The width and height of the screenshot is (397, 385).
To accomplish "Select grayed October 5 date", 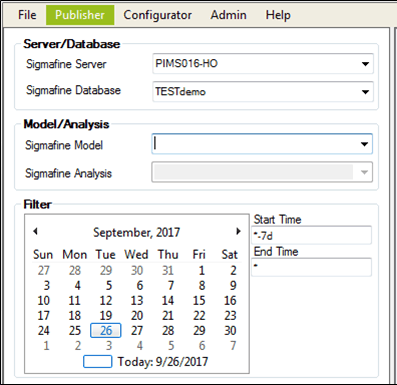I will (x=171, y=346).
